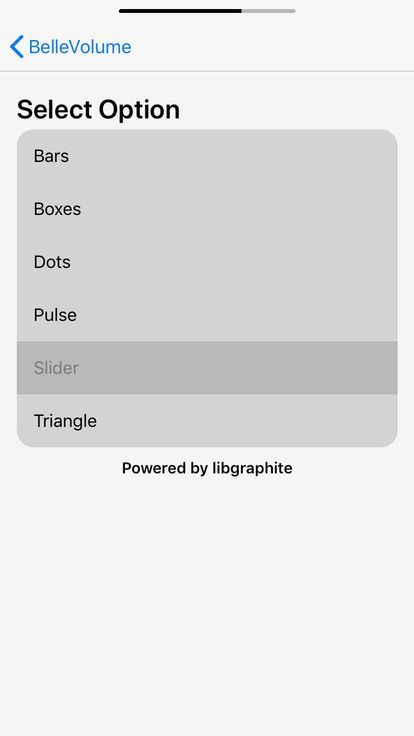Tap the Pulse row text label
Viewport: 414px width, 736px height.
click(55, 315)
